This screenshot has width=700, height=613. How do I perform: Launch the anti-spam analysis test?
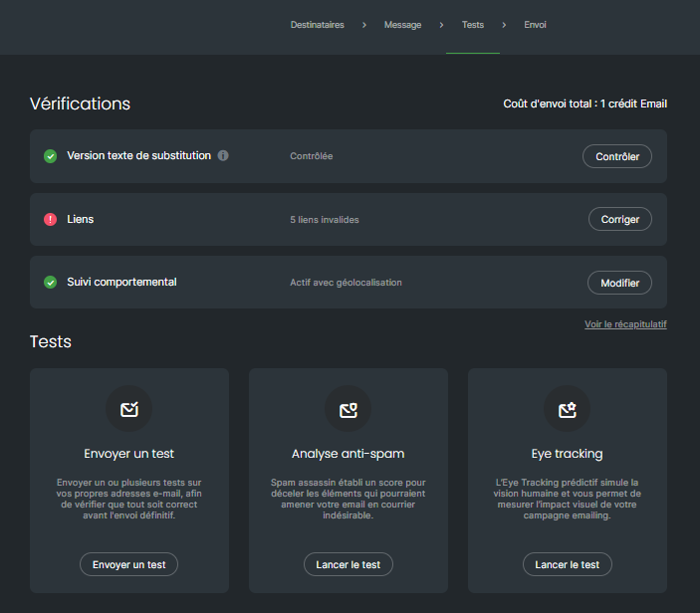tap(349, 564)
